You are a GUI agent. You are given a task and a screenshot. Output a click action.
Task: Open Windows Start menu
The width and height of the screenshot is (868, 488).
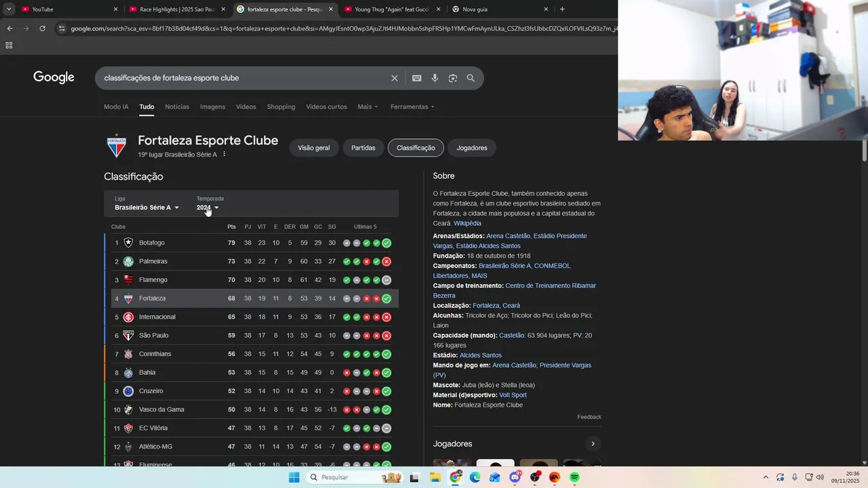294,478
